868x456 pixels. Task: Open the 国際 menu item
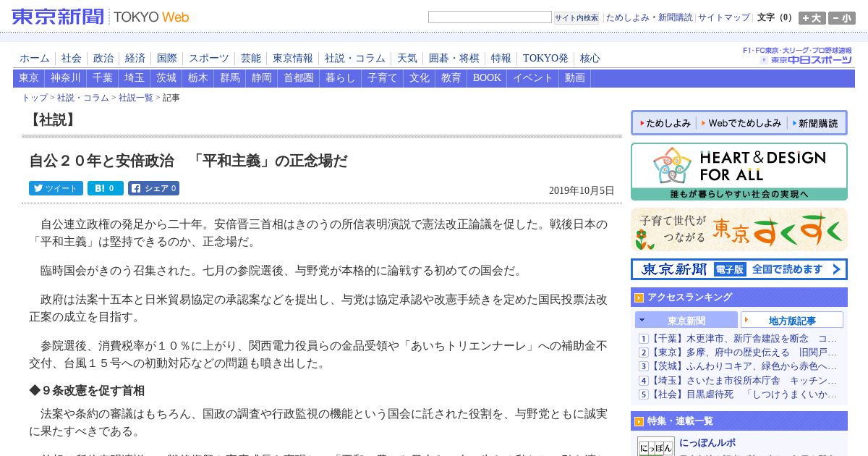[x=167, y=58]
